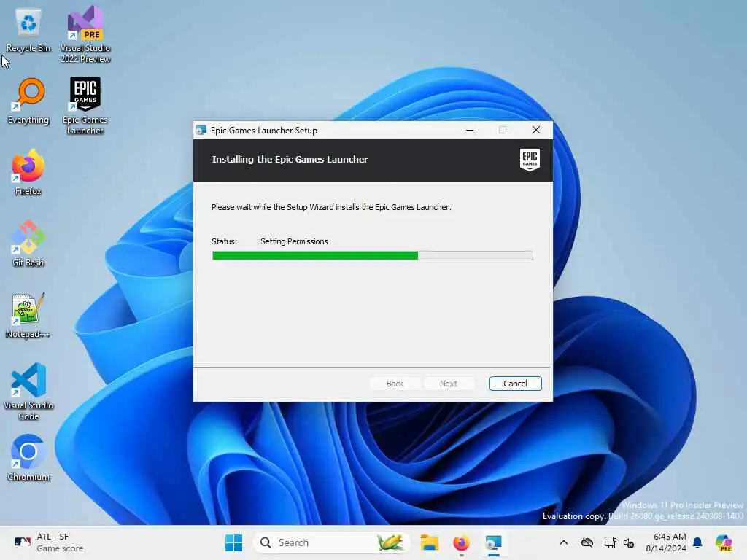Select the Everything search desktop icon
This screenshot has width=747, height=560.
coord(28,101)
